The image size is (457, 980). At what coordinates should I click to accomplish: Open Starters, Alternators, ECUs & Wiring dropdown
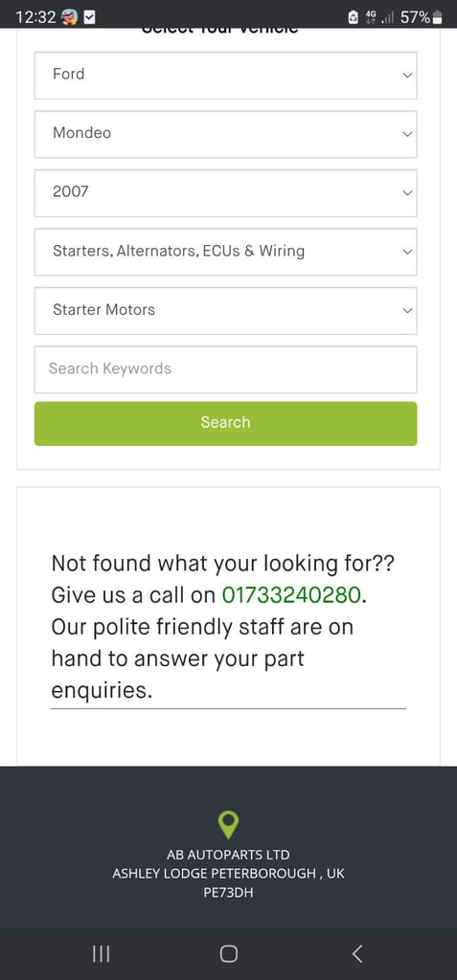pos(225,252)
